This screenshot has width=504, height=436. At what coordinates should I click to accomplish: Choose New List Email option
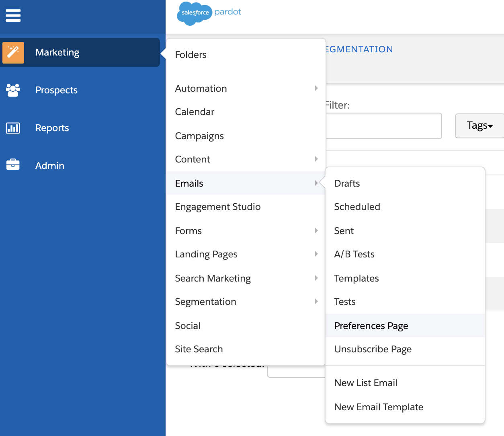366,383
